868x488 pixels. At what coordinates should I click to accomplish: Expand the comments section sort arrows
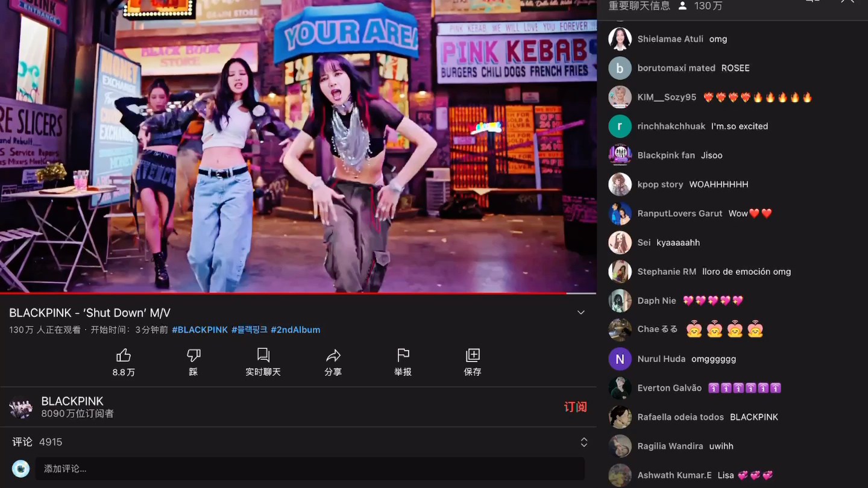[584, 442]
